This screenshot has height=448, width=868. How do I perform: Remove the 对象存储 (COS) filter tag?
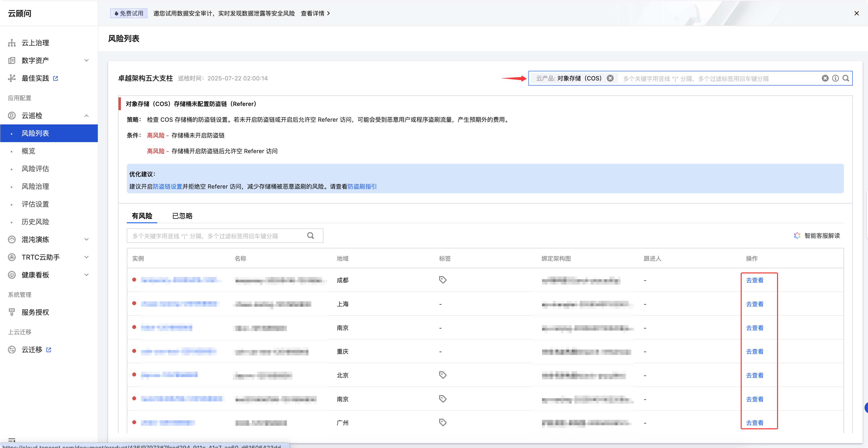[x=610, y=78]
